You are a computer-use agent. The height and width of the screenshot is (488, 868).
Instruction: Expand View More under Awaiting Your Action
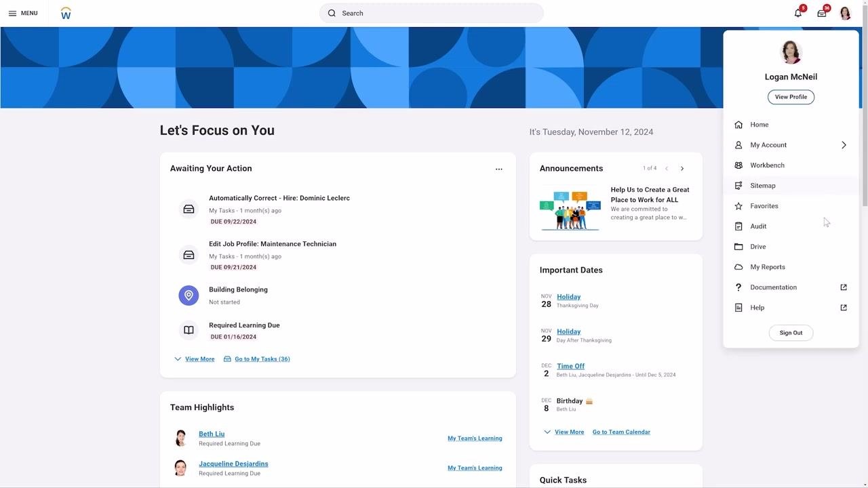(x=194, y=359)
